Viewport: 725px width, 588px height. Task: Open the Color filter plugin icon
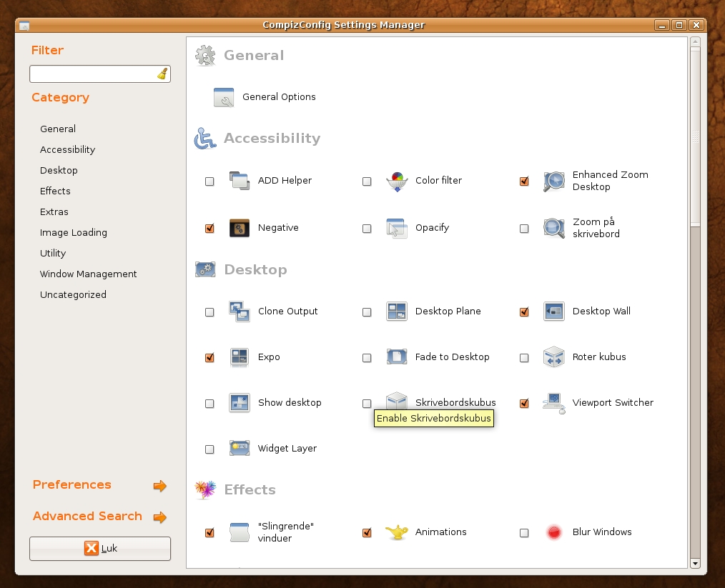coord(396,181)
